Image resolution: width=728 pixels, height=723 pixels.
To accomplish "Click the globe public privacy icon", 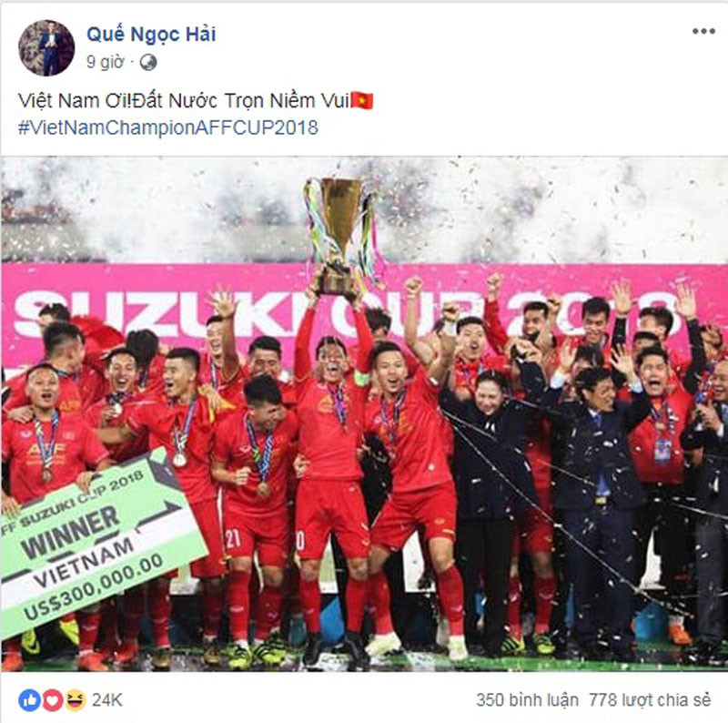I will click(148, 62).
